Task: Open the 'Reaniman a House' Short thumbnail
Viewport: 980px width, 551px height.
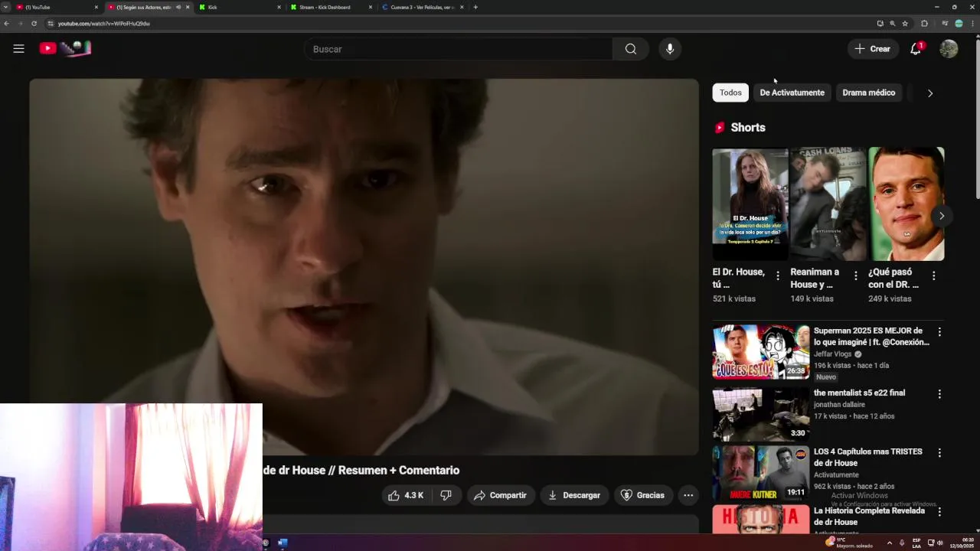Action: point(828,204)
